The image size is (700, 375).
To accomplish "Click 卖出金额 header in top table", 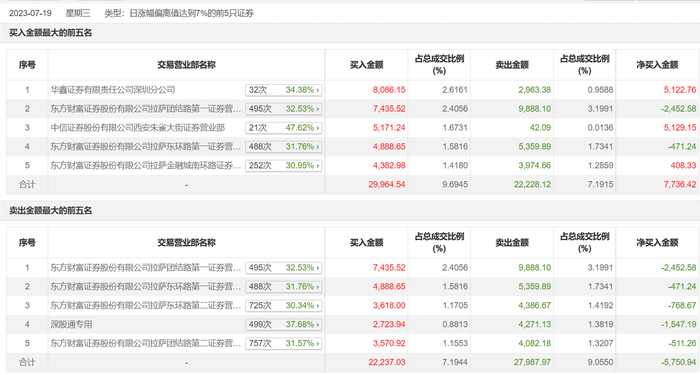I will 512,65.
